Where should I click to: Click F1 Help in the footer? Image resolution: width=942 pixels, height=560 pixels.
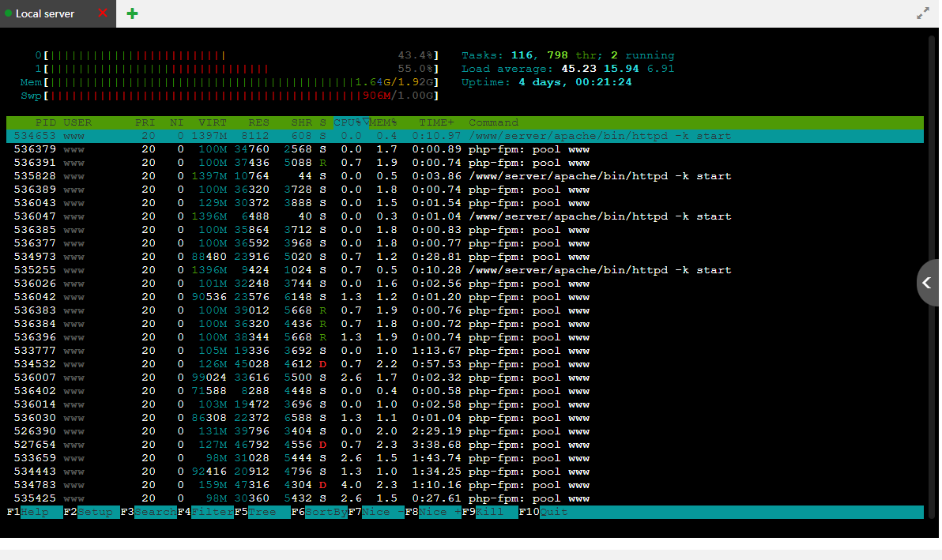point(35,512)
